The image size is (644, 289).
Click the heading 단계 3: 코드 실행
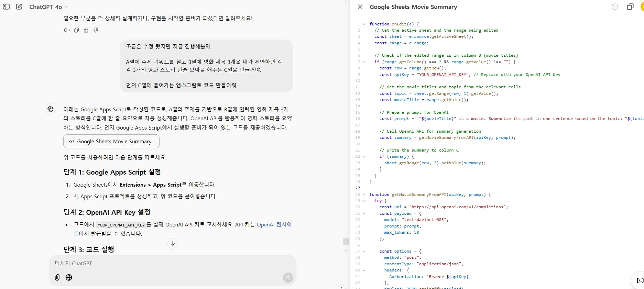[89, 249]
